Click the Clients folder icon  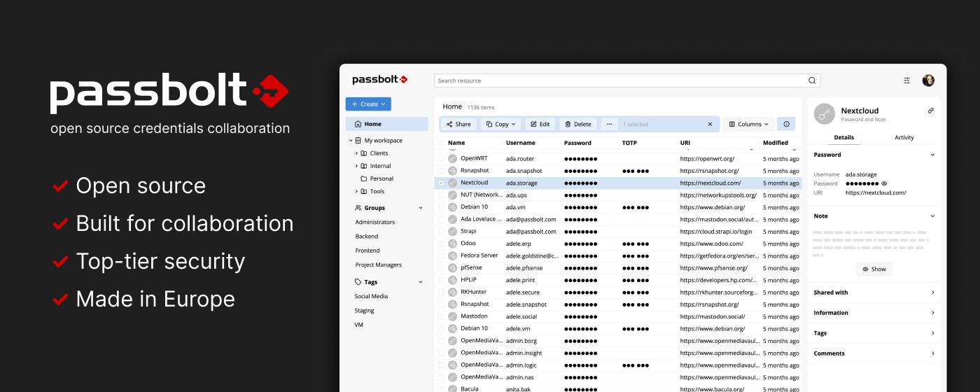[x=363, y=153]
